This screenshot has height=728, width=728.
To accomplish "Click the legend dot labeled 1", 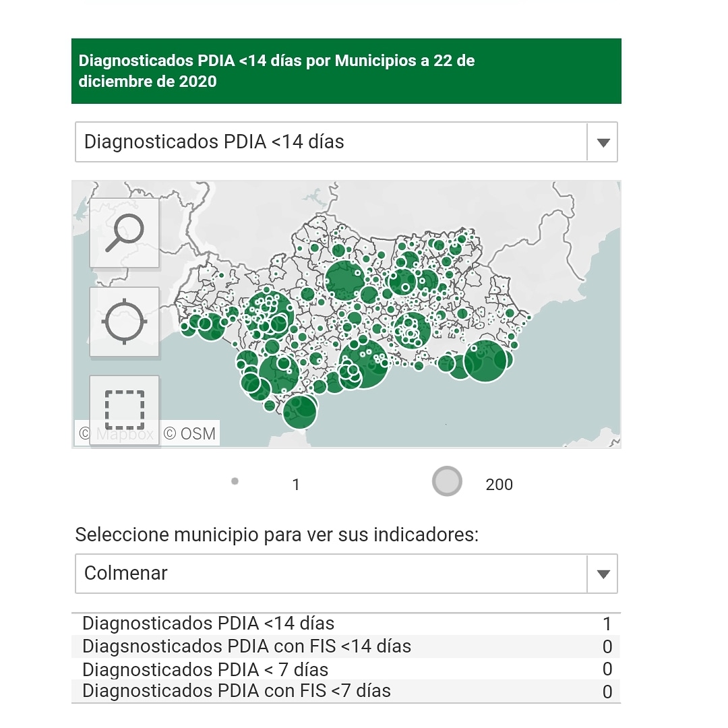I will coord(235,481).
